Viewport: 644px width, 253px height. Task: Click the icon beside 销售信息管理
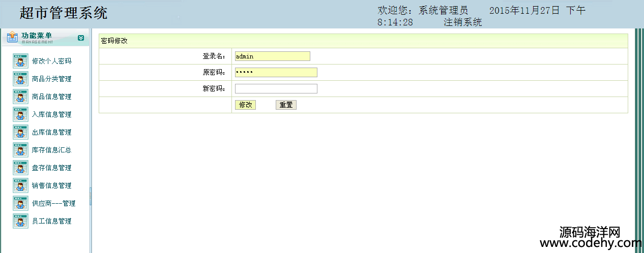pos(20,185)
